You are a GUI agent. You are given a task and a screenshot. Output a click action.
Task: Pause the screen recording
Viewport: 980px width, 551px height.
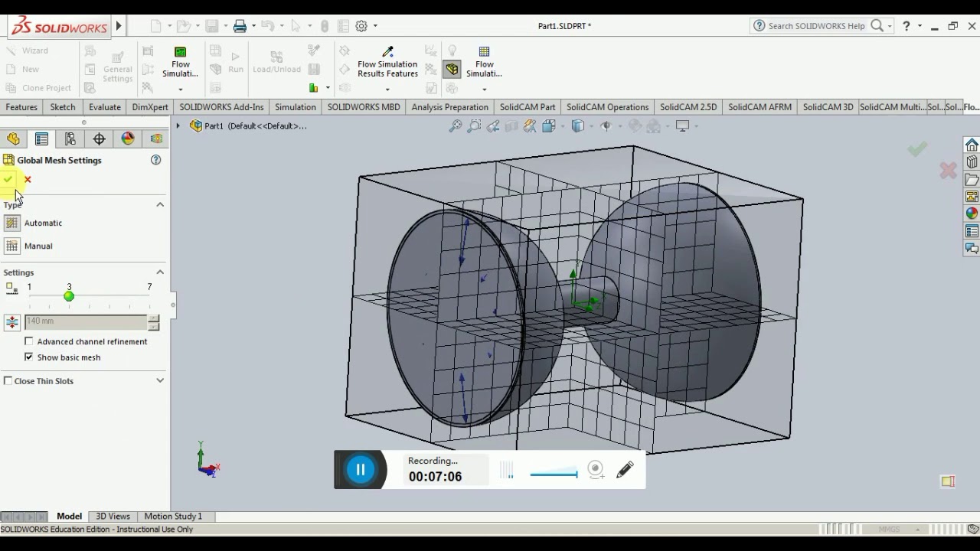click(x=361, y=469)
